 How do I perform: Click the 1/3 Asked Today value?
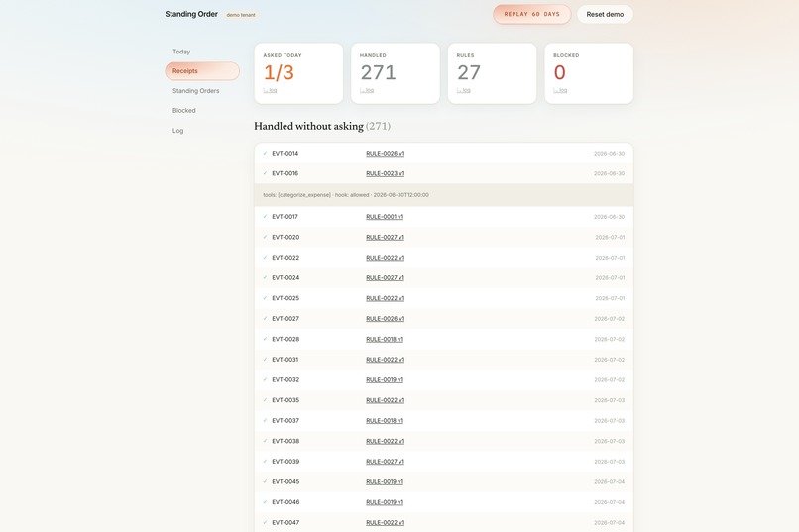279,72
